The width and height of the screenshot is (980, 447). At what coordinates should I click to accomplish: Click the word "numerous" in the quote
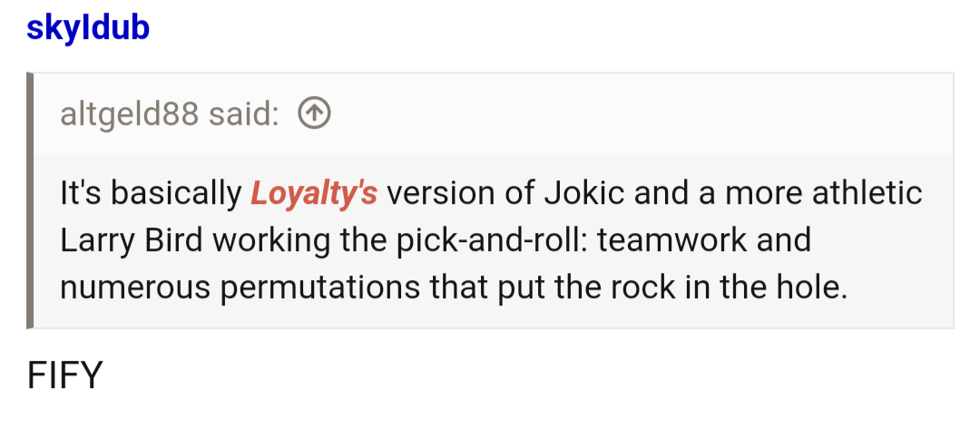[x=133, y=287]
